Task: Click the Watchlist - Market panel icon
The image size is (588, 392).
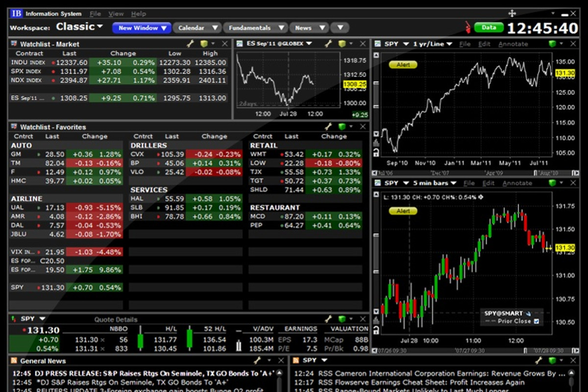Action: point(14,44)
